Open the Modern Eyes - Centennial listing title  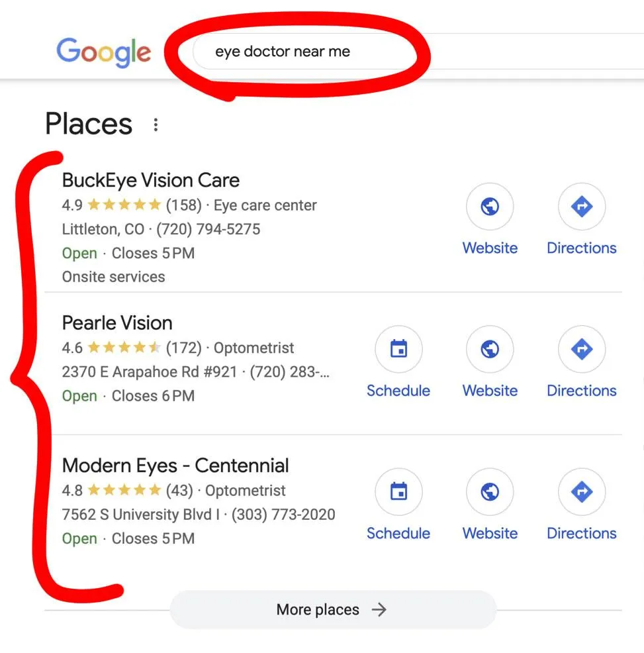point(175,466)
